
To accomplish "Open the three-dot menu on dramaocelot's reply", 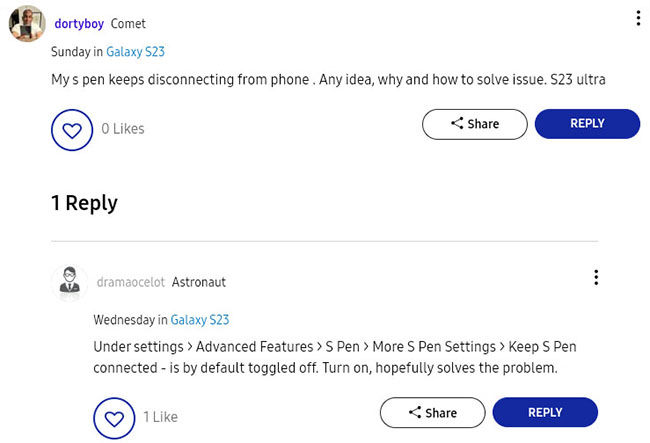I will (x=596, y=277).
